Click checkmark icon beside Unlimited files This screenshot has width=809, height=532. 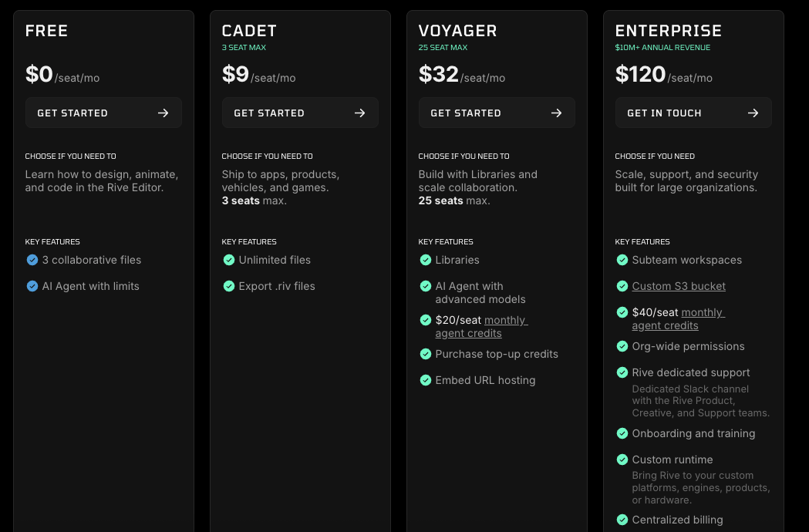pos(228,260)
